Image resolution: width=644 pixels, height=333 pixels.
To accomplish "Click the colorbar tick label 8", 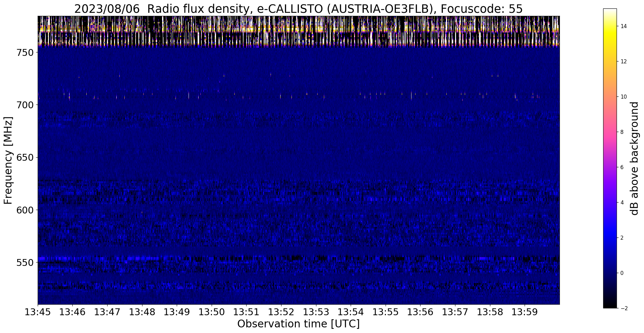I will (622, 132).
